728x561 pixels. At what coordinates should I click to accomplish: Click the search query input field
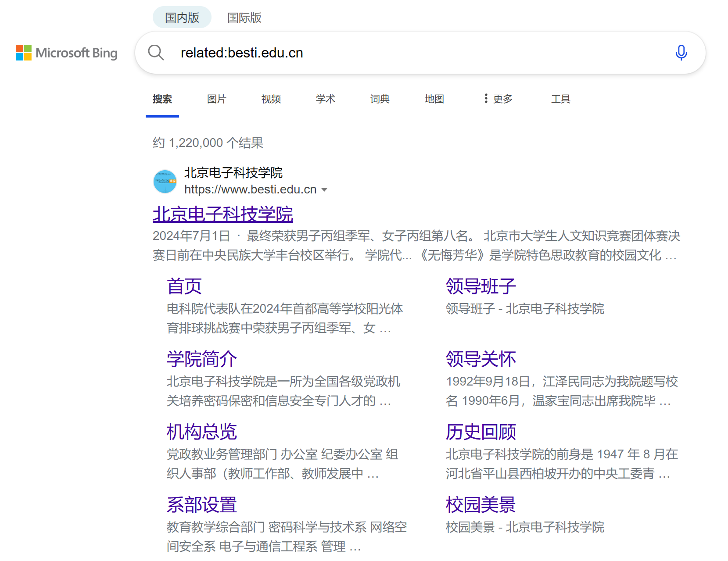coord(421,53)
